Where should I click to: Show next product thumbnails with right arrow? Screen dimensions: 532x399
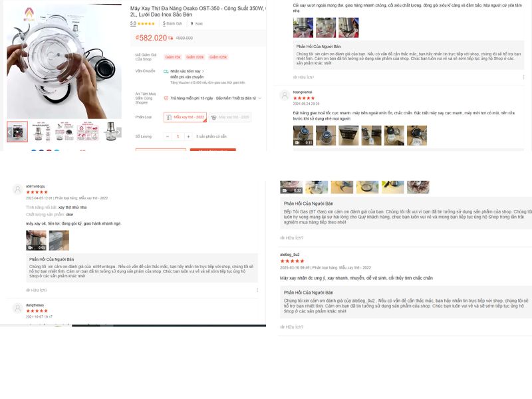point(119,132)
